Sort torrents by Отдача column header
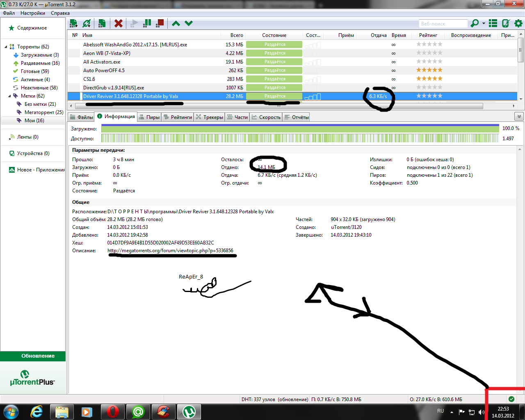The image size is (525, 420). pyautogui.click(x=373, y=35)
